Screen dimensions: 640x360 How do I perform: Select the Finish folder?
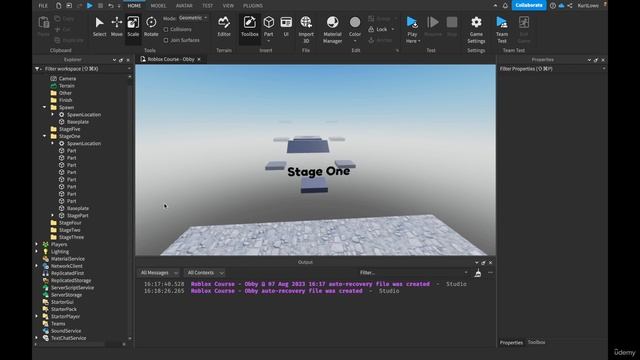point(65,100)
